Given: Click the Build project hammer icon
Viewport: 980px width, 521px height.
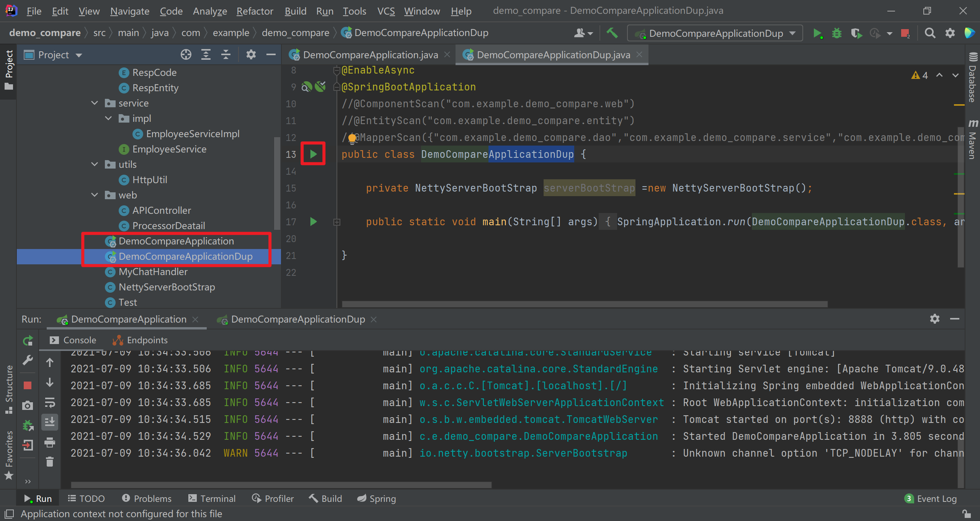Looking at the screenshot, I should click(612, 33).
